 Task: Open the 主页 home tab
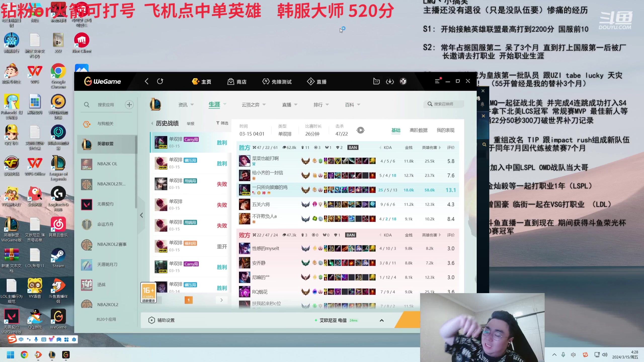pyautogui.click(x=202, y=81)
